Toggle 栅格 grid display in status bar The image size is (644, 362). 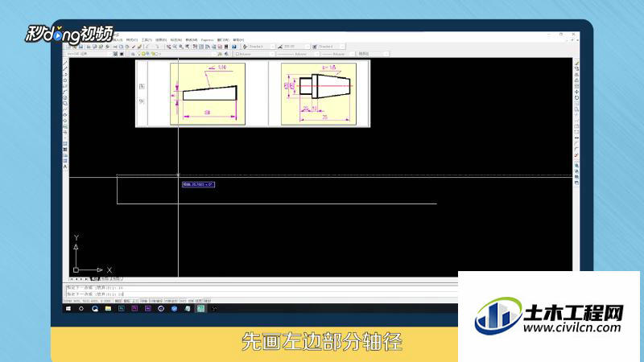(x=127, y=301)
